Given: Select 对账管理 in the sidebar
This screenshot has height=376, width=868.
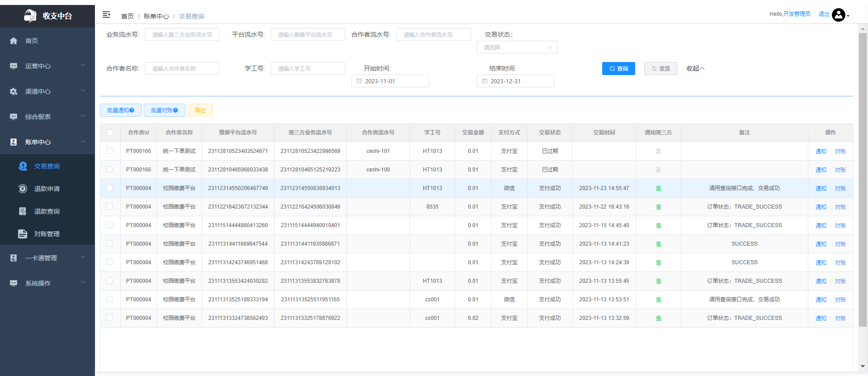Looking at the screenshot, I should click(x=47, y=234).
